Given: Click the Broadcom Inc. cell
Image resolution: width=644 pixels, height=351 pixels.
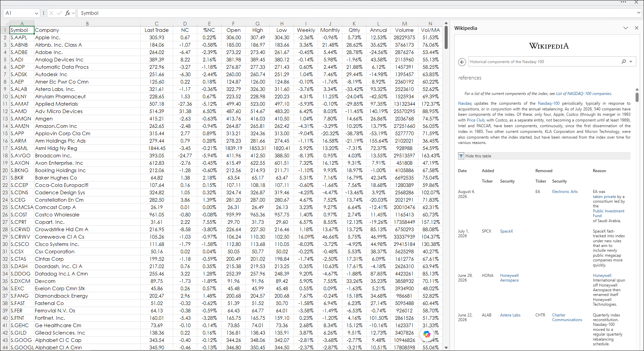Looking at the screenshot, I should 87,156.
